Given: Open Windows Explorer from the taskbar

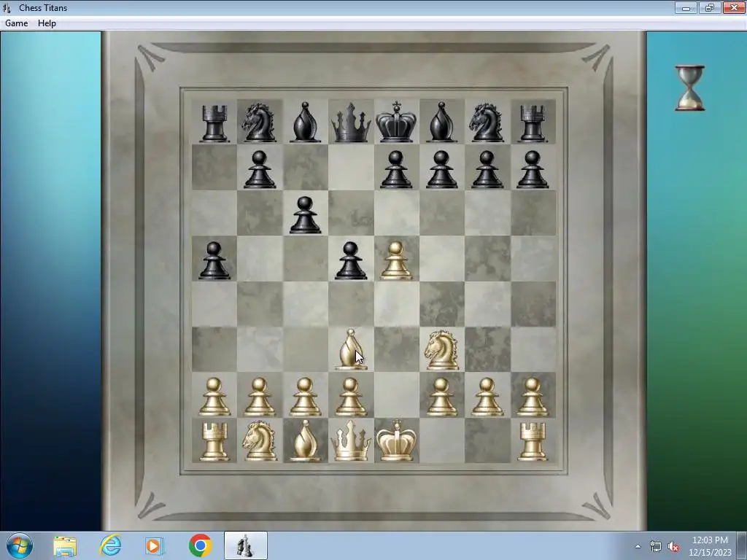Looking at the screenshot, I should pos(65,545).
